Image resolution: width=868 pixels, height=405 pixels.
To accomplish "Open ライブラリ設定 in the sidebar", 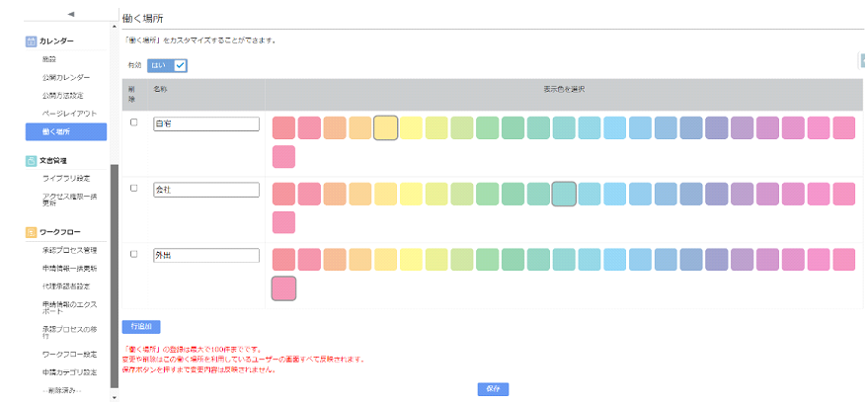I will (66, 178).
